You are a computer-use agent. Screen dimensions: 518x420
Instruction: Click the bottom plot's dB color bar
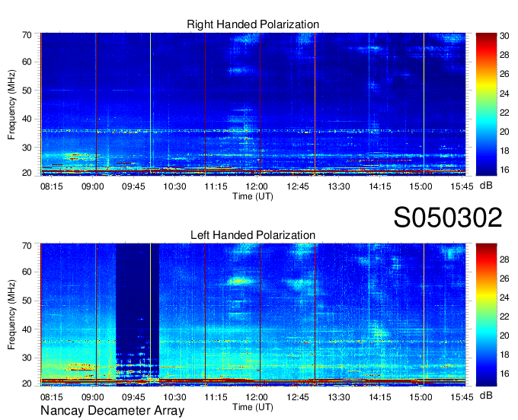(486, 315)
